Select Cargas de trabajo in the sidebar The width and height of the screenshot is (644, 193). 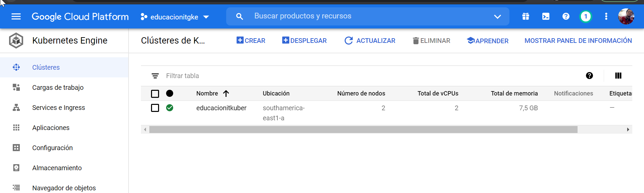[64, 87]
